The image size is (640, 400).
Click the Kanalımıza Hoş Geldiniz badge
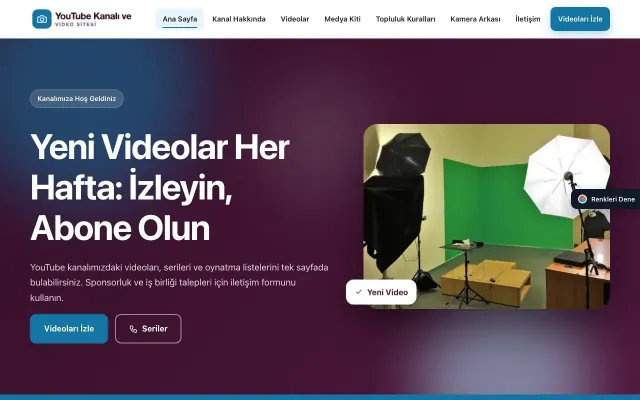77,99
